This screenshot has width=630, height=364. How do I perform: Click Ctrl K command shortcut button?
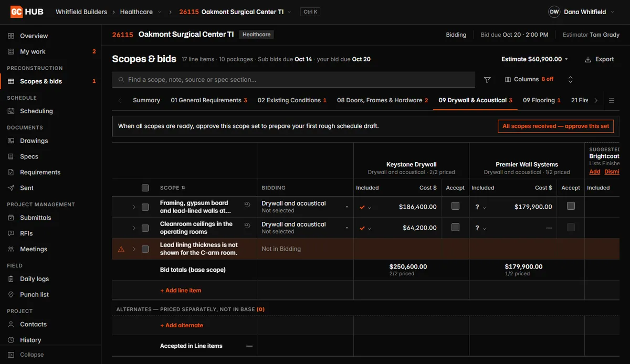click(x=311, y=12)
